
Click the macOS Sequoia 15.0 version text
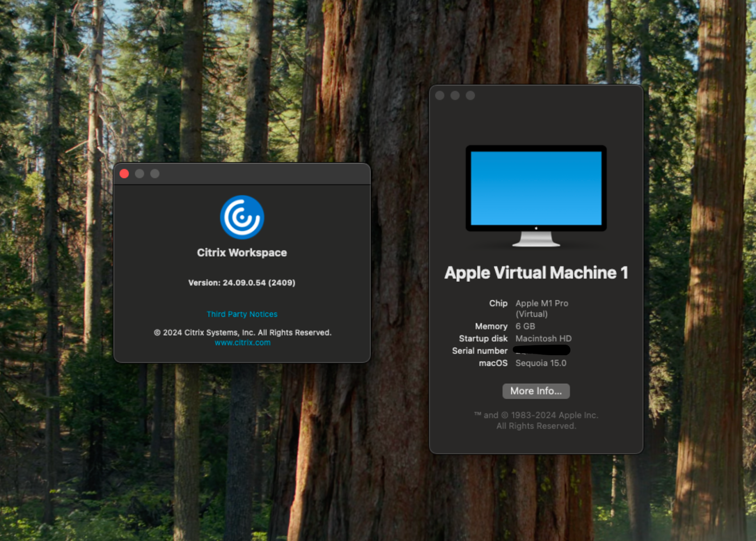click(x=541, y=363)
